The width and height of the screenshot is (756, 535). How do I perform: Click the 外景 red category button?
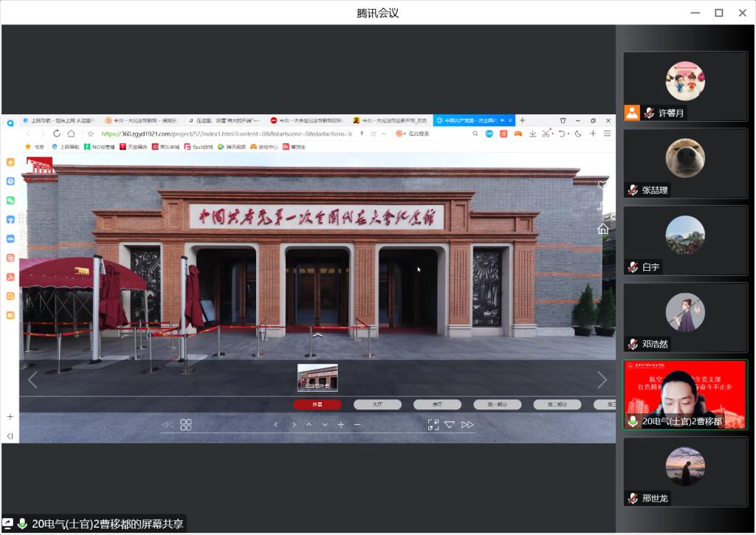click(x=317, y=404)
